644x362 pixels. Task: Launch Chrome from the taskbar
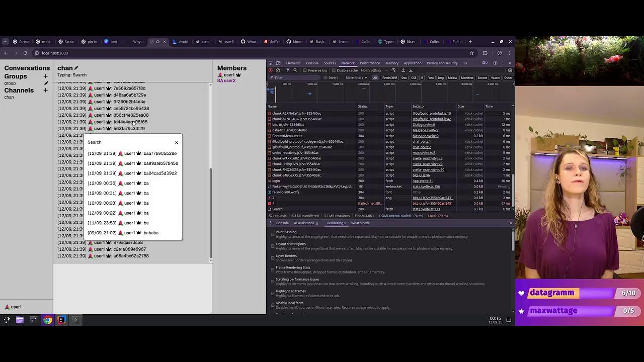47,320
